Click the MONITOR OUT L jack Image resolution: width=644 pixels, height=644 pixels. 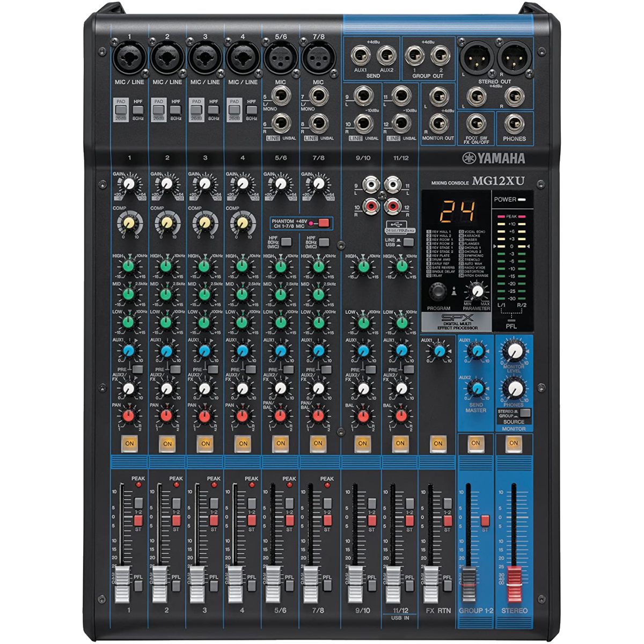439,97
